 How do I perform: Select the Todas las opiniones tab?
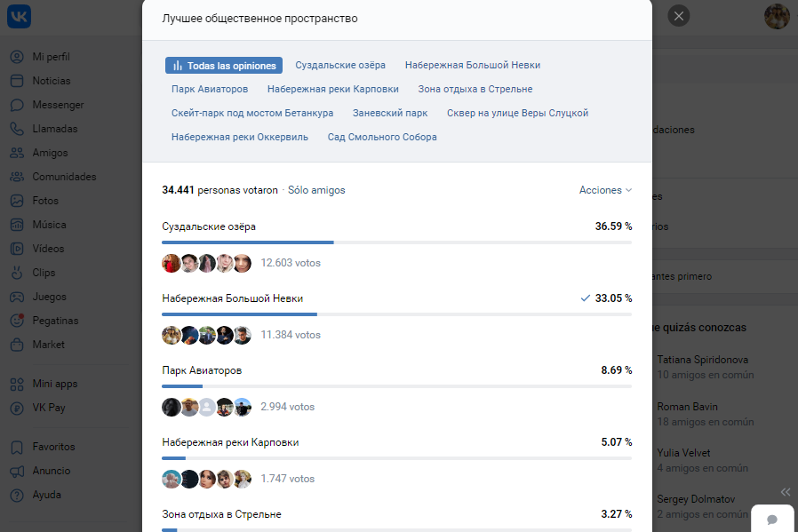pyautogui.click(x=223, y=66)
